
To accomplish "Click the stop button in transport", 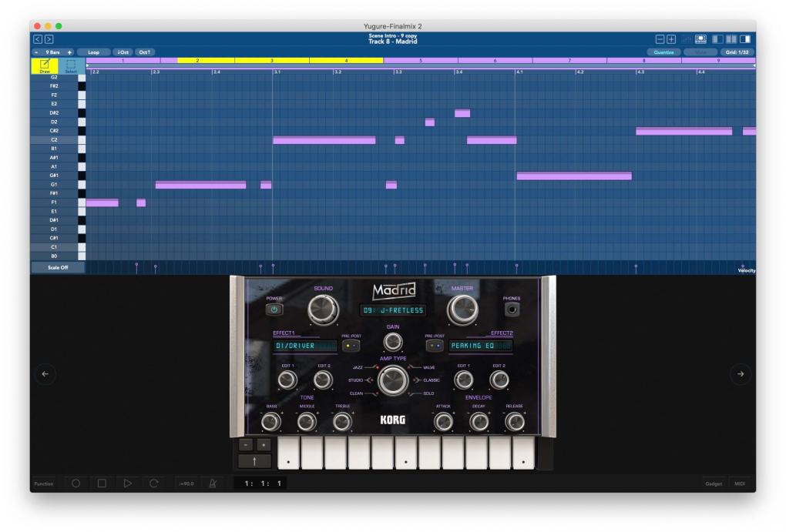I will [x=102, y=483].
